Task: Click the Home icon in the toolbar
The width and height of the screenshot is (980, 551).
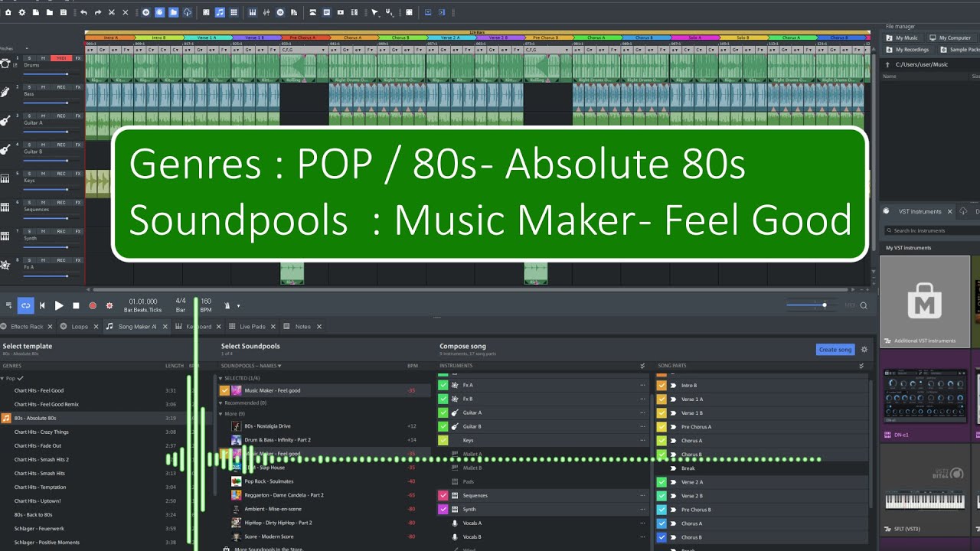Action: (x=8, y=12)
